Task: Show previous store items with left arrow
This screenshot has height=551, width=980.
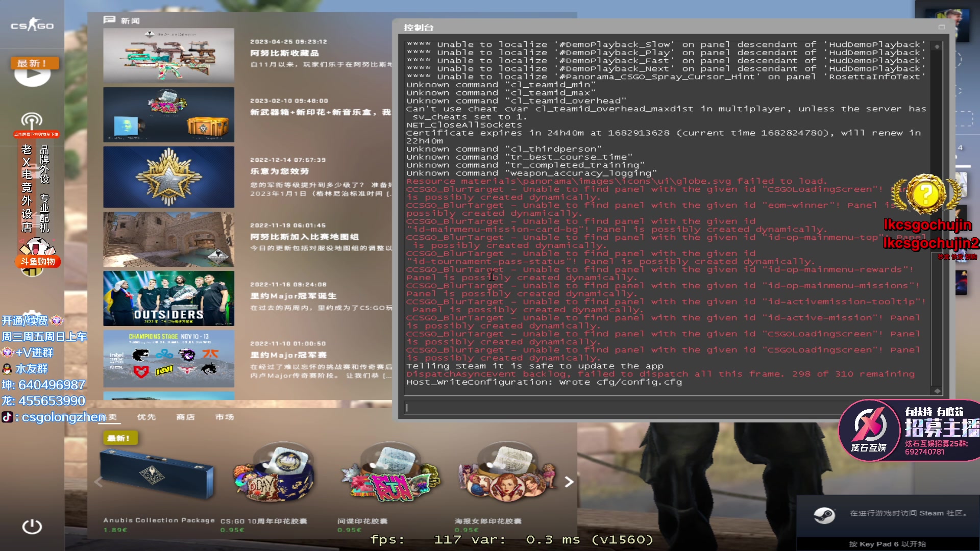Action: [x=99, y=482]
